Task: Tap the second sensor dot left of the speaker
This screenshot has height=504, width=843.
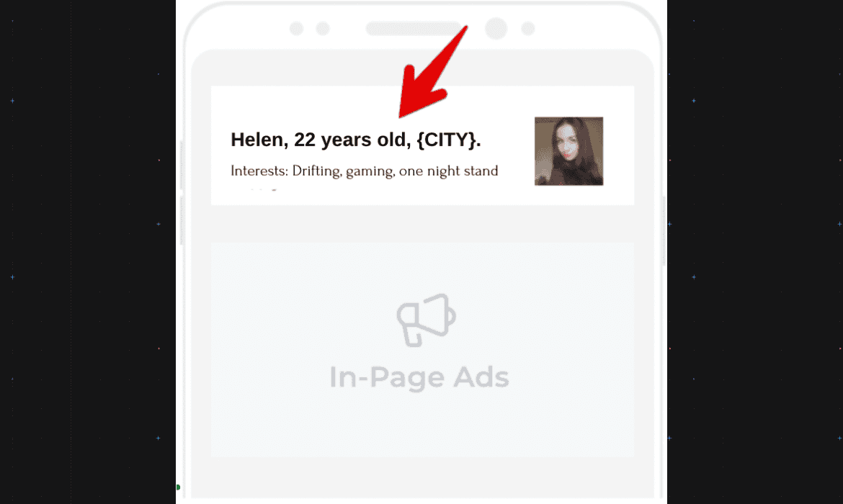Action: pyautogui.click(x=323, y=29)
